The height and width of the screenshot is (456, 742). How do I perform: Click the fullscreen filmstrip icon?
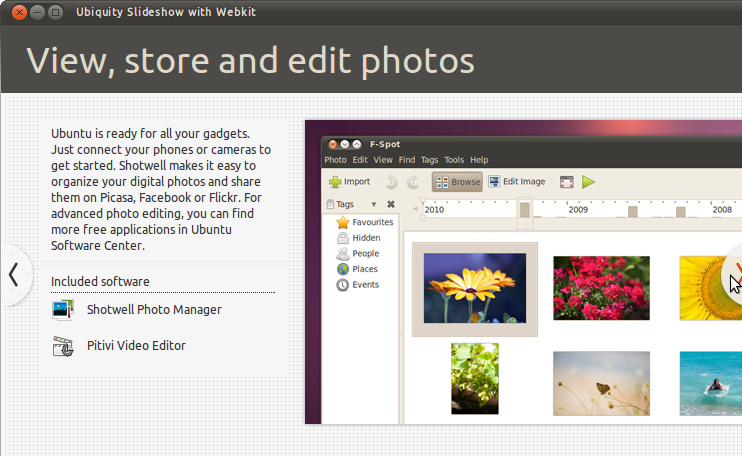pos(566,182)
